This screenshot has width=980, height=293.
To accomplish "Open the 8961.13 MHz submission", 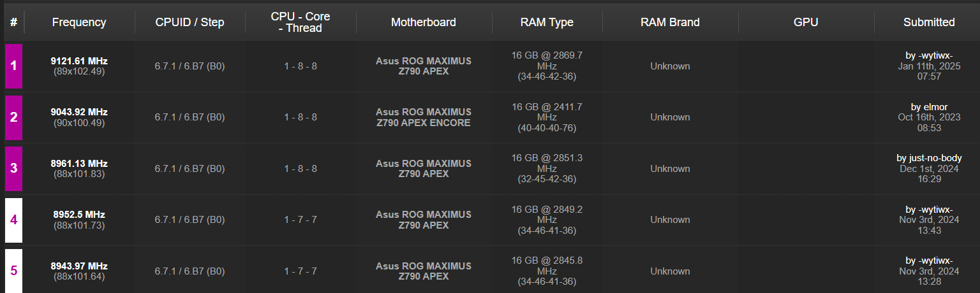I will coord(79,164).
